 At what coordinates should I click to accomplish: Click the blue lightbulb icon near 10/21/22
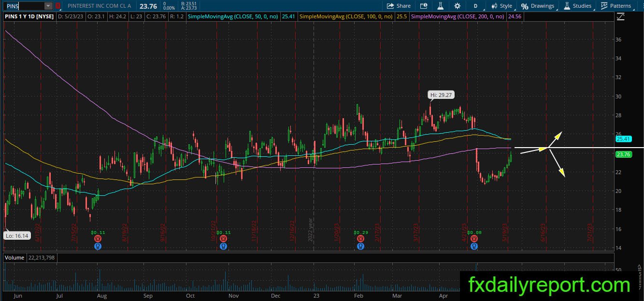(223, 246)
